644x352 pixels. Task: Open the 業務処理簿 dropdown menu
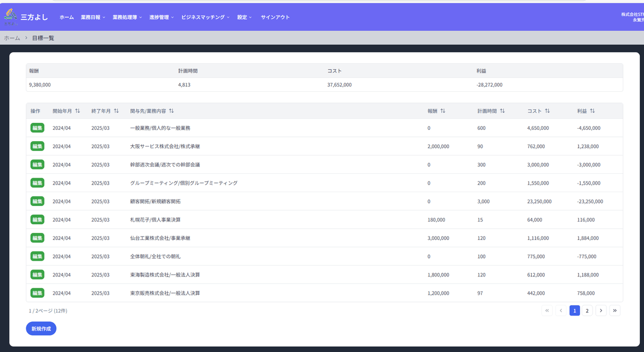tap(127, 17)
